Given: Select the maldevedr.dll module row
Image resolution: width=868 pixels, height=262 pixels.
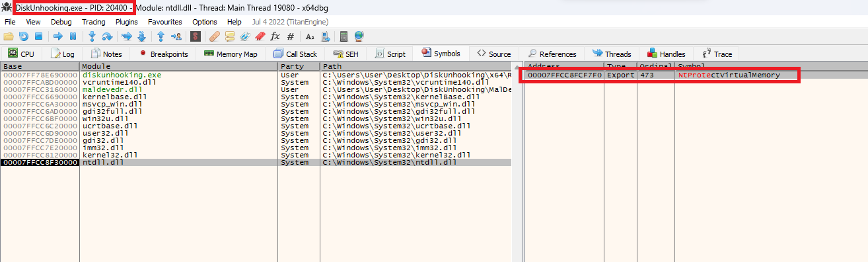Looking at the screenshot, I should [x=256, y=89].
